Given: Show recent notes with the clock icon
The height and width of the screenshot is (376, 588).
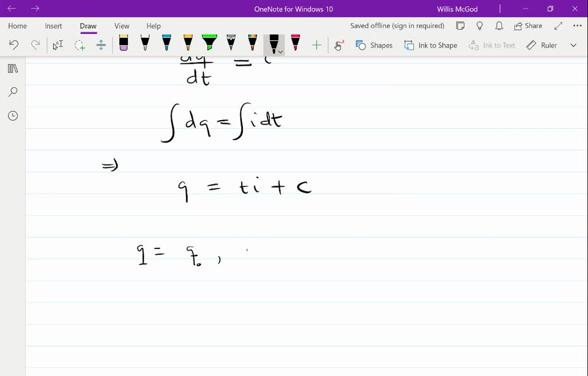Looking at the screenshot, I should point(13,116).
